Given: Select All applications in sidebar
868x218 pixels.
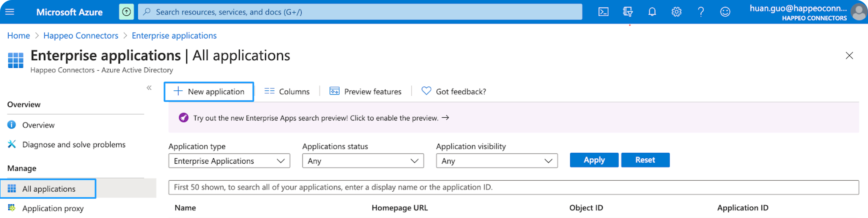Looking at the screenshot, I should [48, 189].
